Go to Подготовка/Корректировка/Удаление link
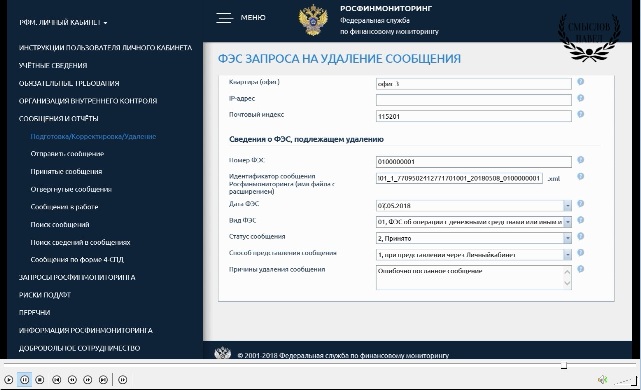The width and height of the screenshot is (641, 390). (93, 137)
